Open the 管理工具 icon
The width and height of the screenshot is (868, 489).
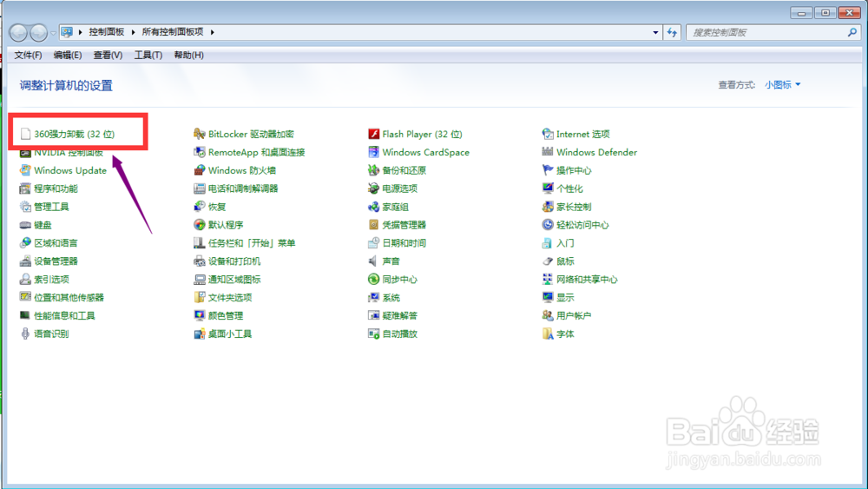click(x=25, y=207)
